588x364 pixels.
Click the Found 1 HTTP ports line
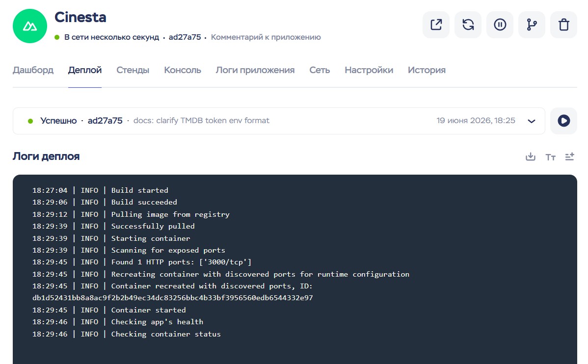click(142, 262)
